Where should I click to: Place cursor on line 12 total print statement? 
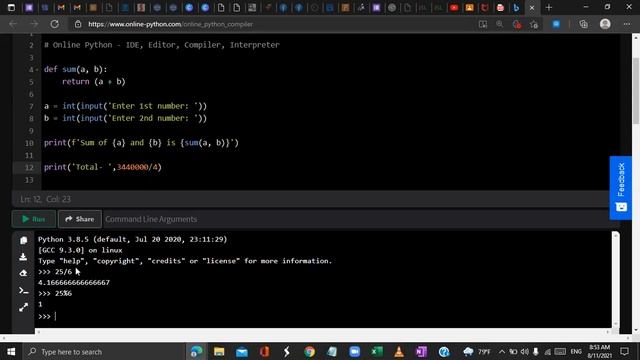tap(103, 167)
